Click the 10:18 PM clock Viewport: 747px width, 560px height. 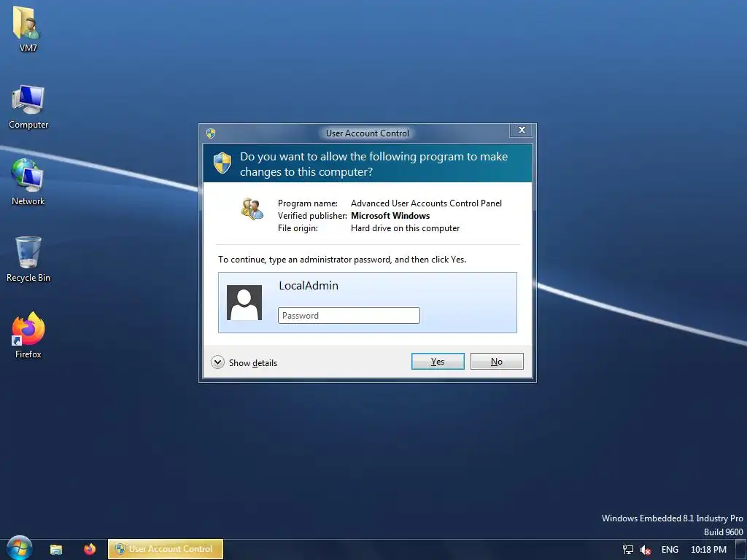(708, 550)
